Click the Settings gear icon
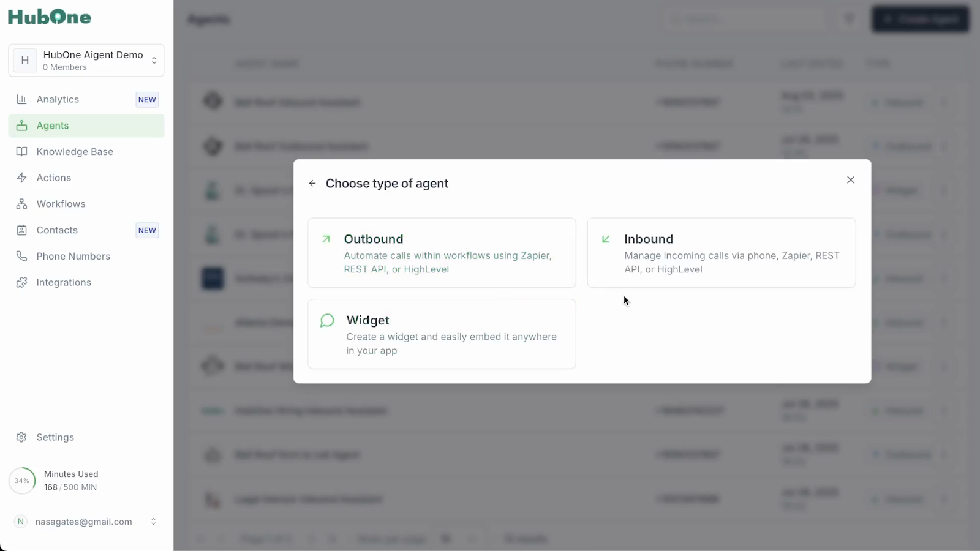The image size is (980, 551). click(x=21, y=437)
